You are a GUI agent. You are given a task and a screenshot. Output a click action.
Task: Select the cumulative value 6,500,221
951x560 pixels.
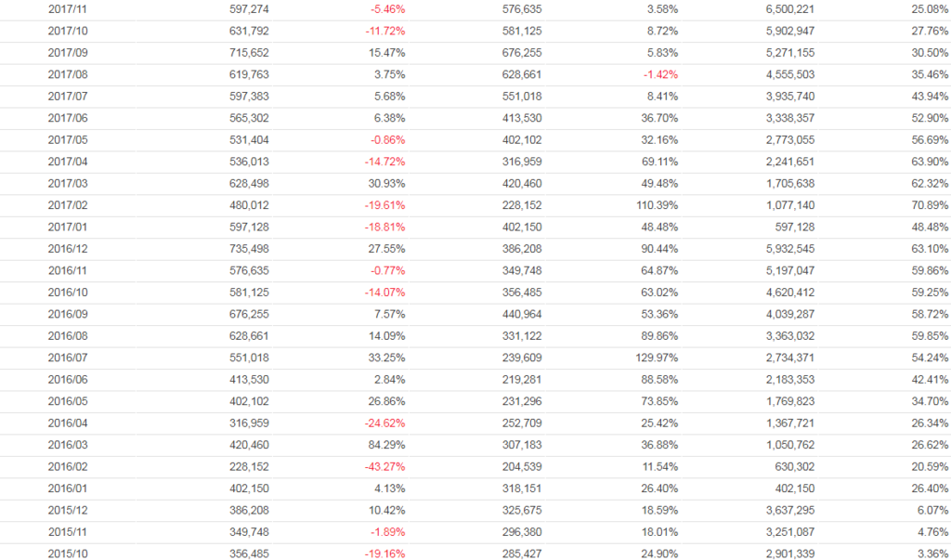point(791,9)
